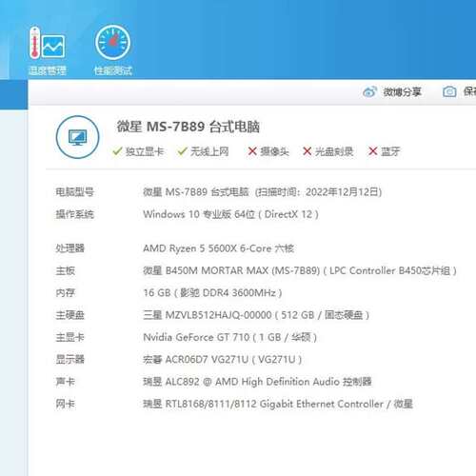The height and width of the screenshot is (476, 476).
Task: Click the green check beside 无线上网
Action: coord(182,151)
